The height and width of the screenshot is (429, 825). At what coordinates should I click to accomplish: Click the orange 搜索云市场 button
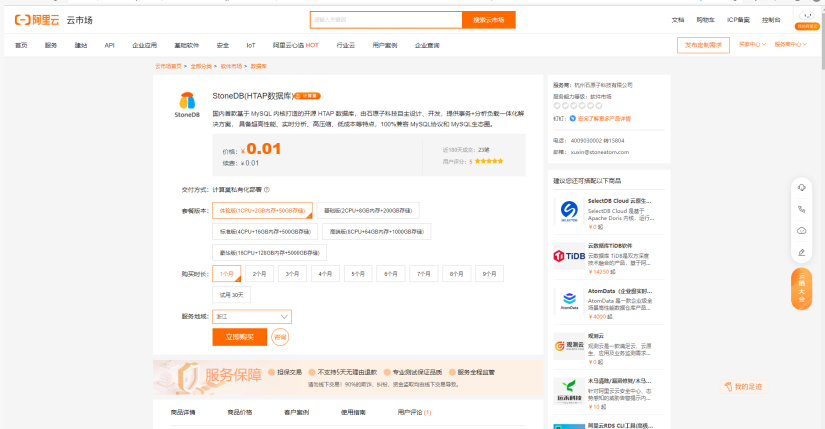click(x=489, y=19)
